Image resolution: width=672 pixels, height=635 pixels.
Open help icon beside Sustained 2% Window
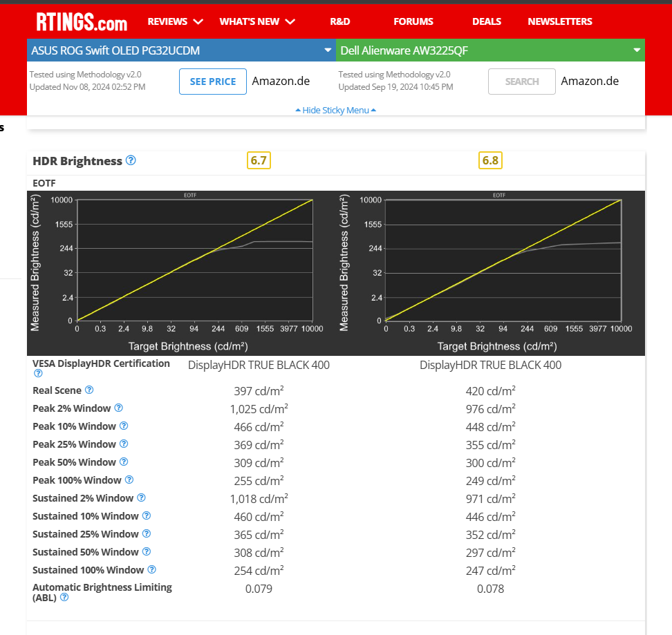(142, 498)
